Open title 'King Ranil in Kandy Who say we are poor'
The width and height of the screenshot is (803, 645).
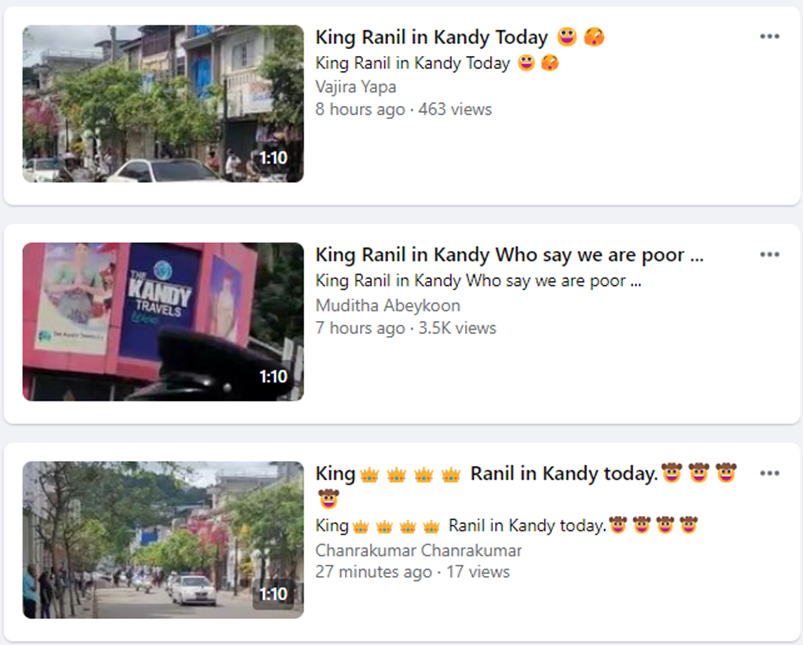click(510, 255)
